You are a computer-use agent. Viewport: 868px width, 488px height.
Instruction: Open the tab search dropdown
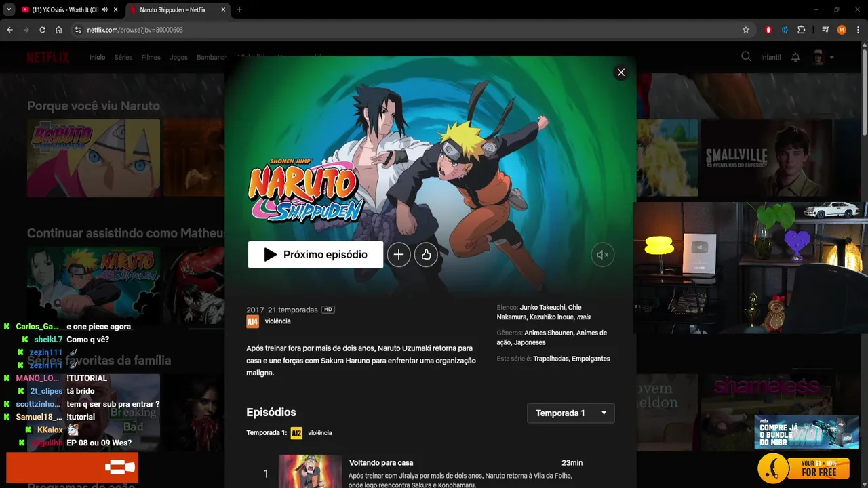coord(9,10)
